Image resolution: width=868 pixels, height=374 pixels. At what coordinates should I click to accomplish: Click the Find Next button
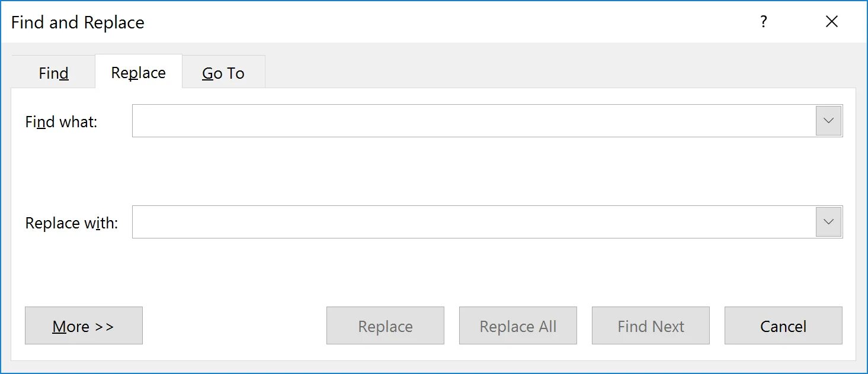pyautogui.click(x=651, y=326)
